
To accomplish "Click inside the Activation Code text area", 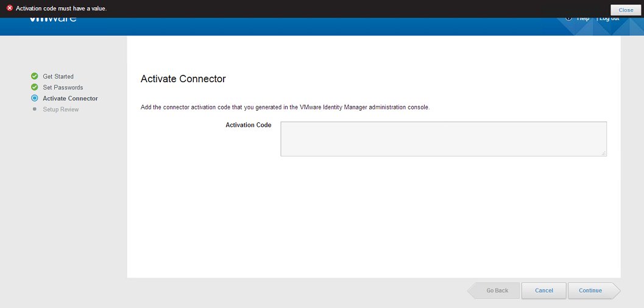I will (443, 139).
